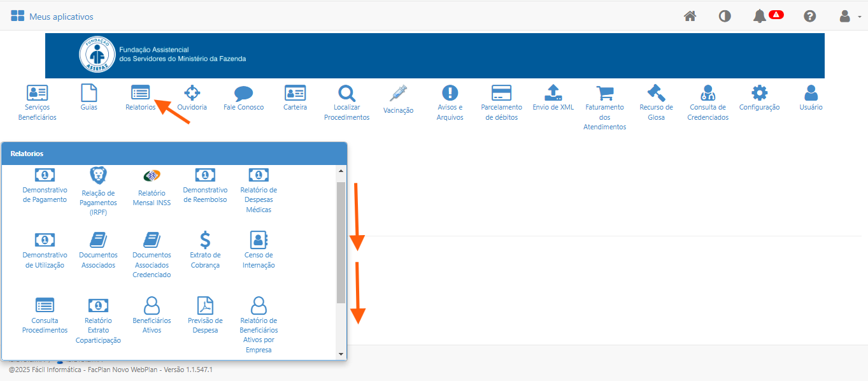Image resolution: width=868 pixels, height=381 pixels.
Task: Open the Carteira module
Action: pos(295,97)
